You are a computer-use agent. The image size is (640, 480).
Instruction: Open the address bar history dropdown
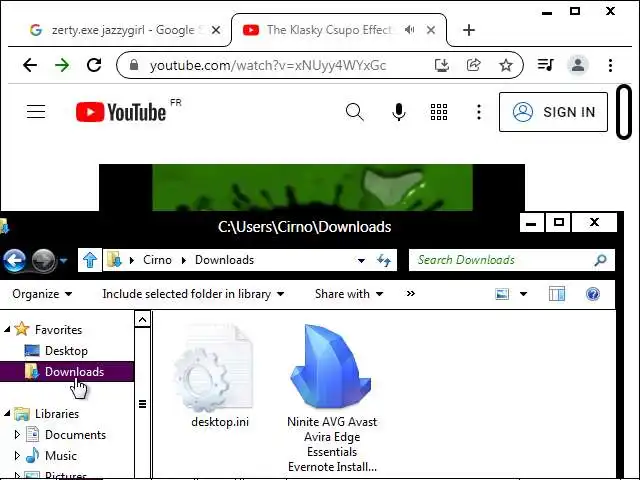point(361,260)
